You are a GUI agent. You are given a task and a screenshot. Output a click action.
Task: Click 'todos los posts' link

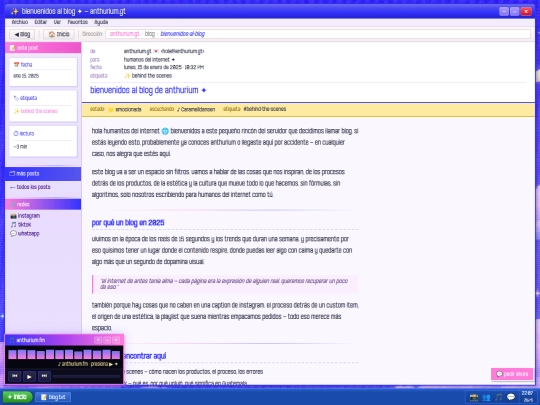[x=30, y=187]
